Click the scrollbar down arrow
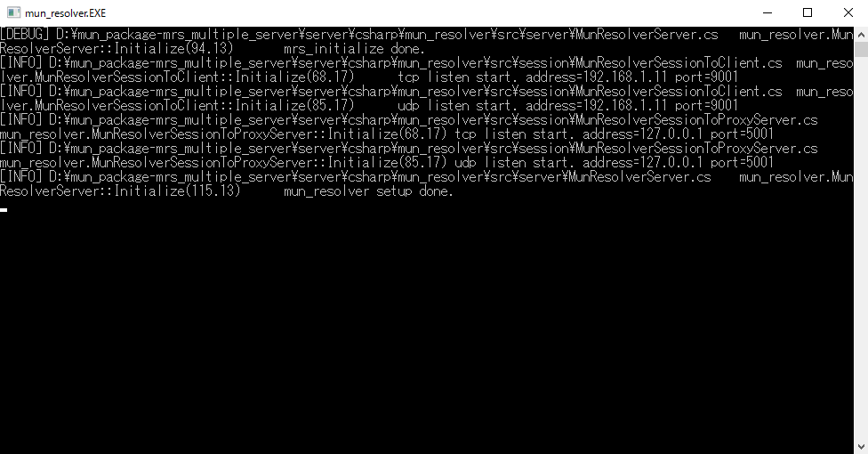The height and width of the screenshot is (454, 868). [x=861, y=446]
